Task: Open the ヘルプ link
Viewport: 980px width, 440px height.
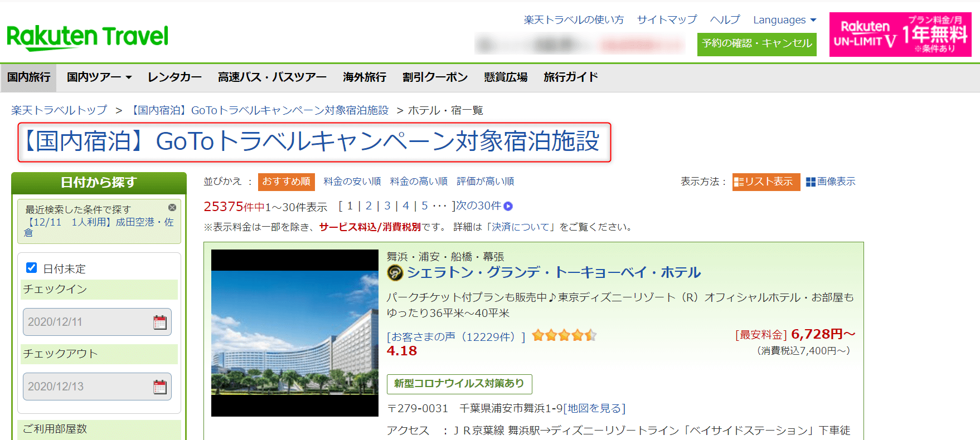Action: click(725, 20)
